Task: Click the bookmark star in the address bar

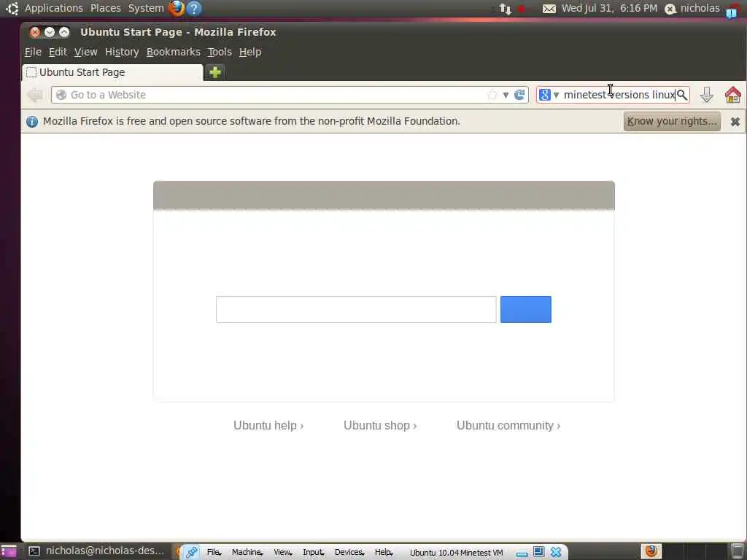Action: pos(492,95)
